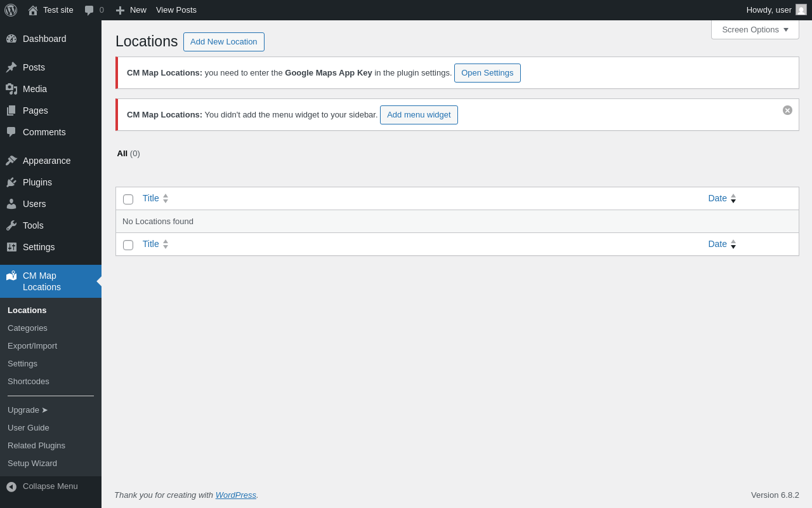The height and width of the screenshot is (508, 812).
Task: Sort by Date using footer sort arrows
Action: tap(733, 244)
